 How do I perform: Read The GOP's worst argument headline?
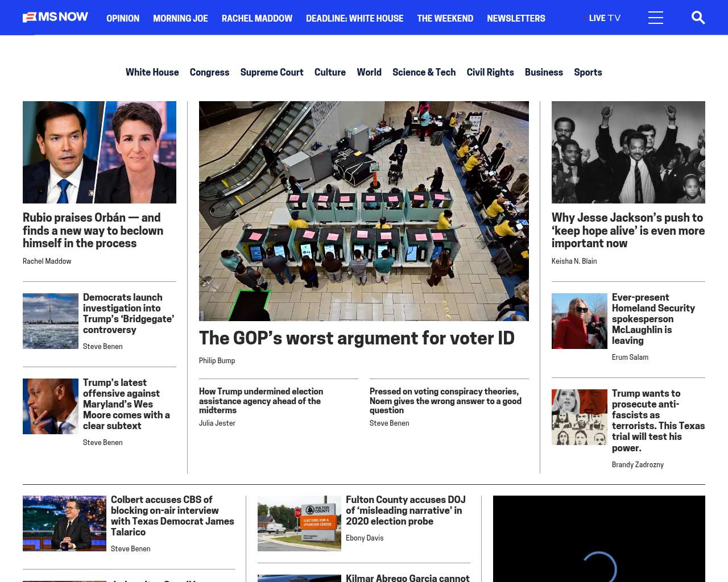click(357, 338)
